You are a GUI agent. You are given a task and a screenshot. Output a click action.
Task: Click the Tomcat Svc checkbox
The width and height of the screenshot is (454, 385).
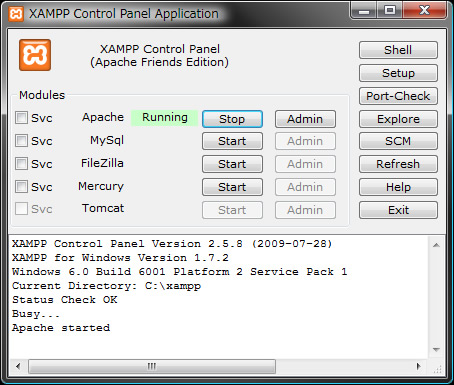pyautogui.click(x=21, y=209)
